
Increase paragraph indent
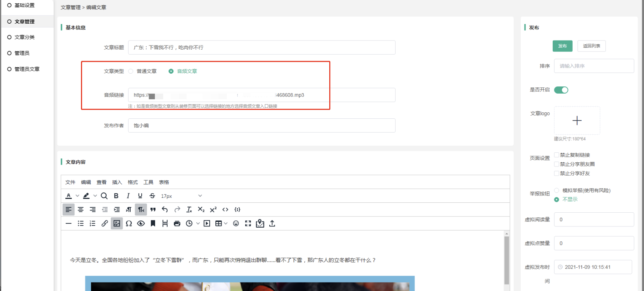click(117, 210)
